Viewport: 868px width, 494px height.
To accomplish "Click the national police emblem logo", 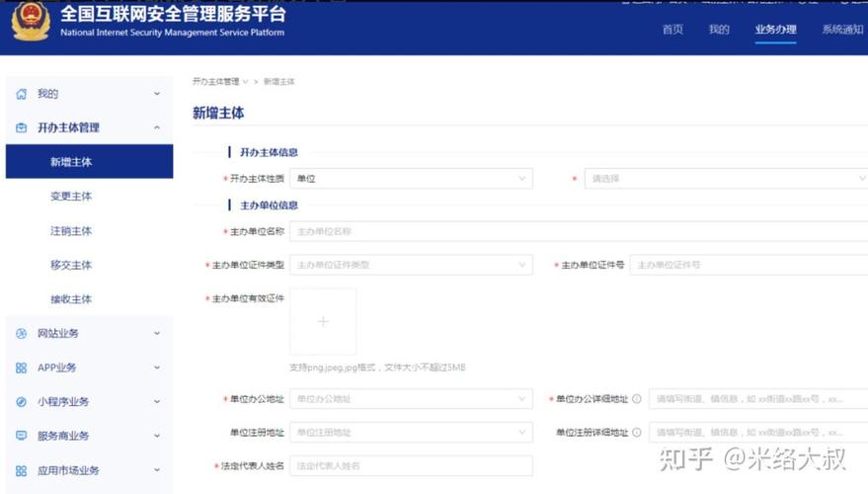I will tap(31, 21).
